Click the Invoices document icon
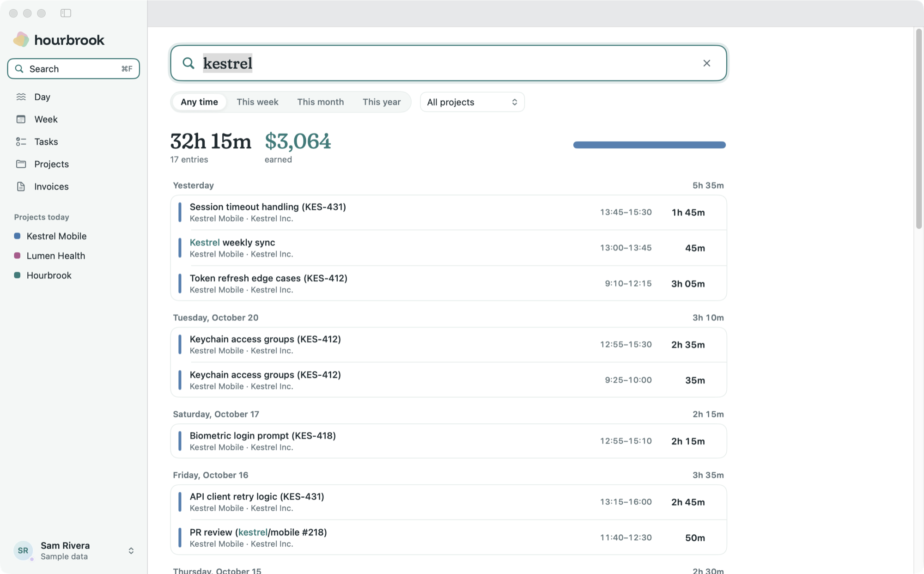924x574 pixels. pos(21,186)
